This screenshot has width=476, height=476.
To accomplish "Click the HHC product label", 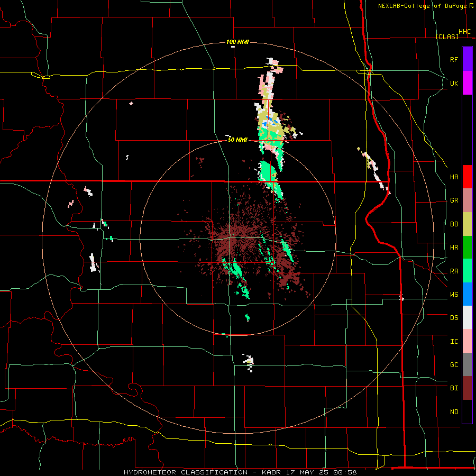I will pyautogui.click(x=464, y=32).
